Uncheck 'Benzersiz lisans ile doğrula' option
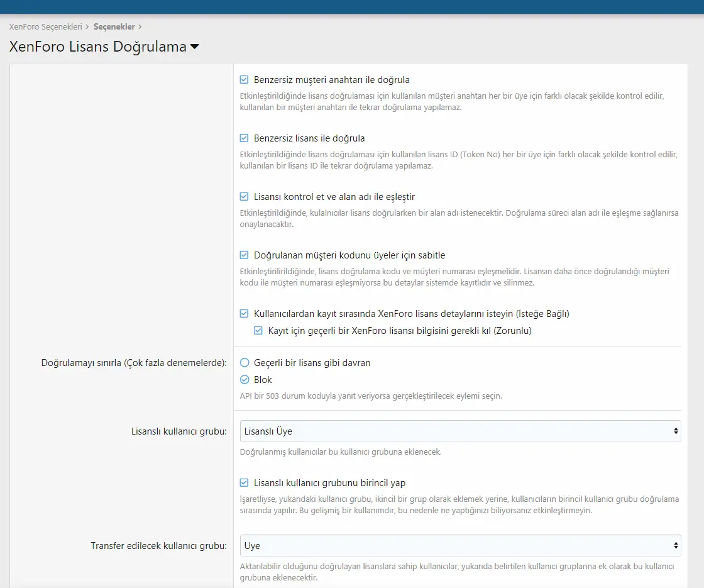Viewport: 704px width, 588px height. [244, 138]
